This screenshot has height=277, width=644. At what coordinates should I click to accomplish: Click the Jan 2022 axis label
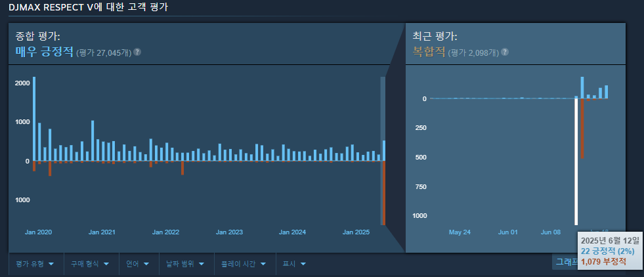(165, 232)
